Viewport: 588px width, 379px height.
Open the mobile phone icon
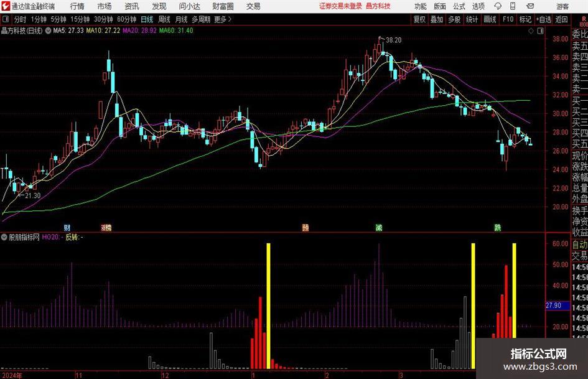point(513,6)
